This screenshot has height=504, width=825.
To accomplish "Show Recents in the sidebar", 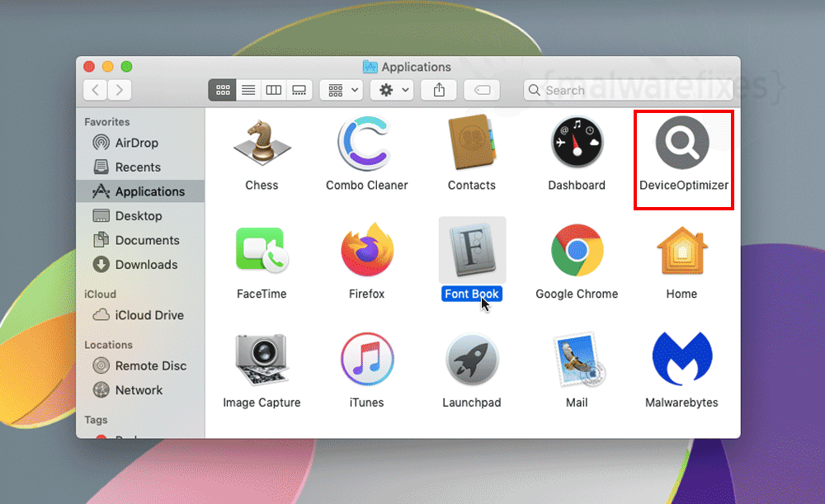I will tap(140, 167).
